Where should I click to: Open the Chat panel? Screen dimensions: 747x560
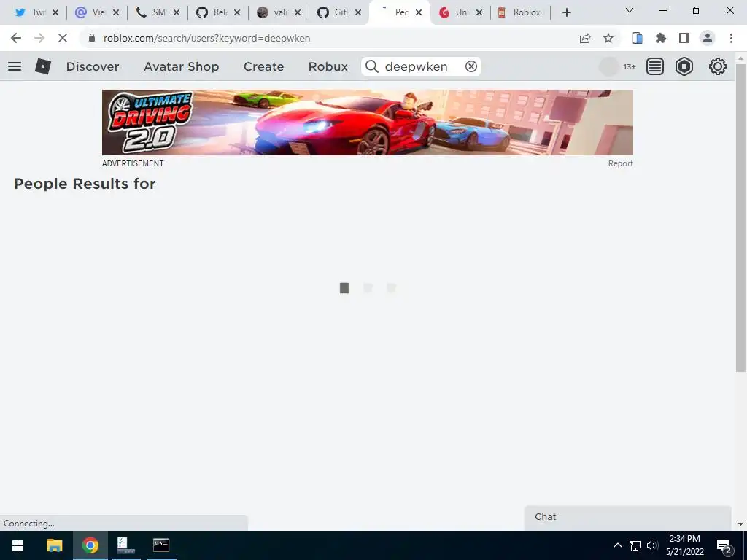(x=627, y=517)
